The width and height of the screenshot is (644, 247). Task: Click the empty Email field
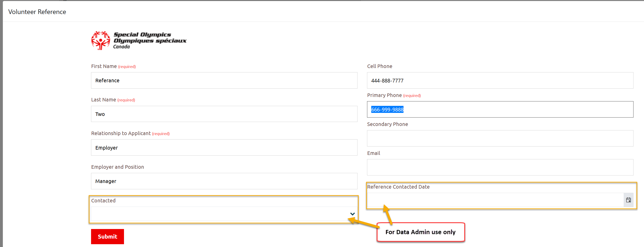[x=500, y=167]
